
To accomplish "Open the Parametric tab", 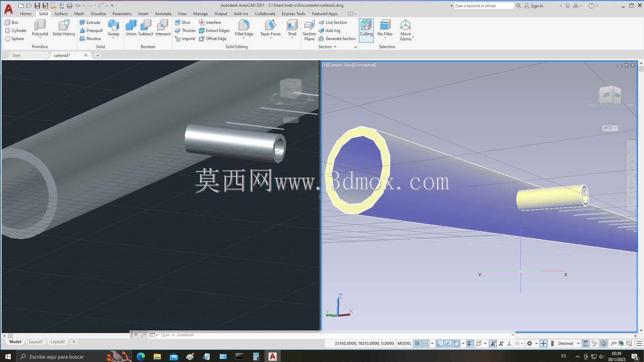I will click(122, 13).
